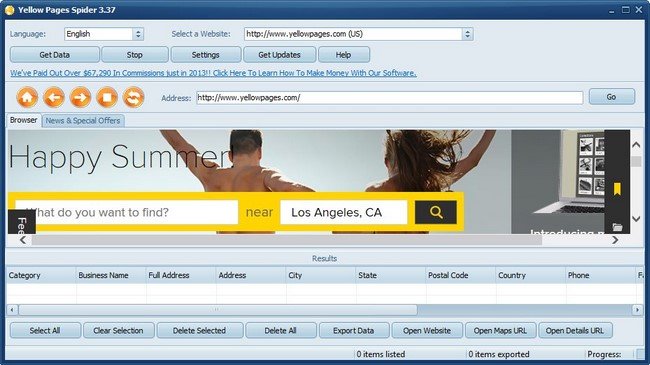650x365 pixels.
Task: Click results table scrollbar right arrow
Action: click(x=637, y=309)
